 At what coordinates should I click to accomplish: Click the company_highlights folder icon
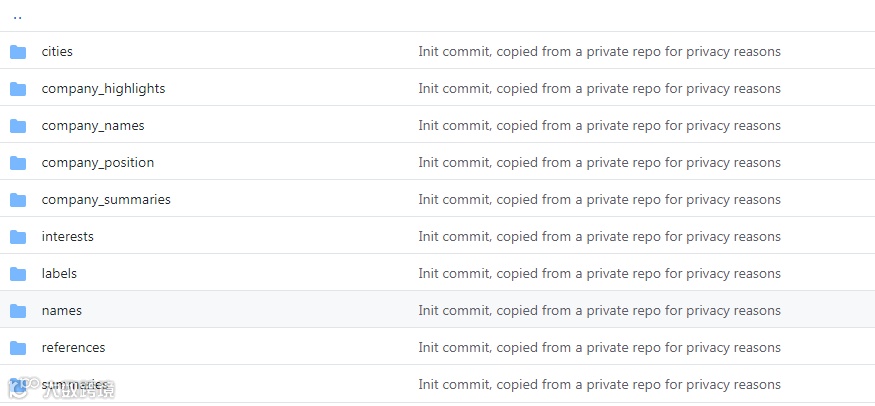coord(18,89)
